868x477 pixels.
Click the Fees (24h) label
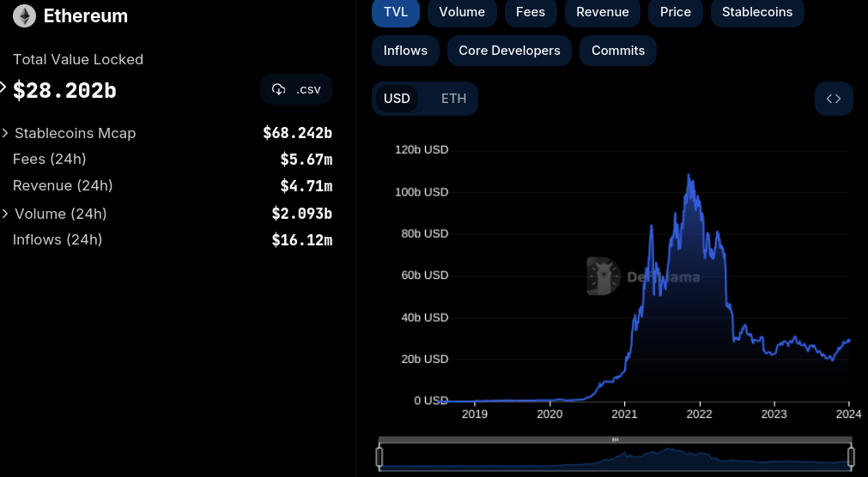tap(49, 159)
